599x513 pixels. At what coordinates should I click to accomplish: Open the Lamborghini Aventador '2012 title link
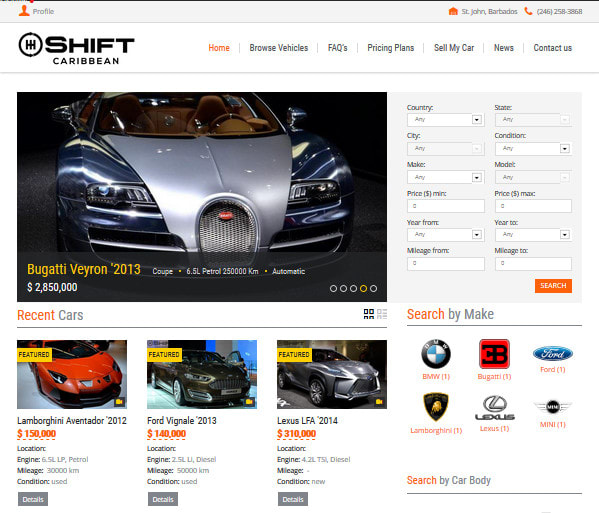(72, 421)
